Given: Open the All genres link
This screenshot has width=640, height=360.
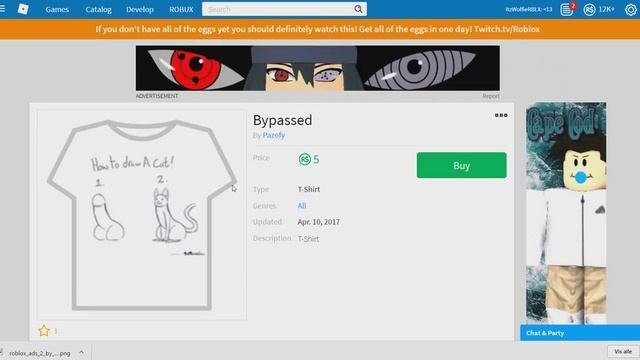Looking at the screenshot, I should pyautogui.click(x=302, y=206).
